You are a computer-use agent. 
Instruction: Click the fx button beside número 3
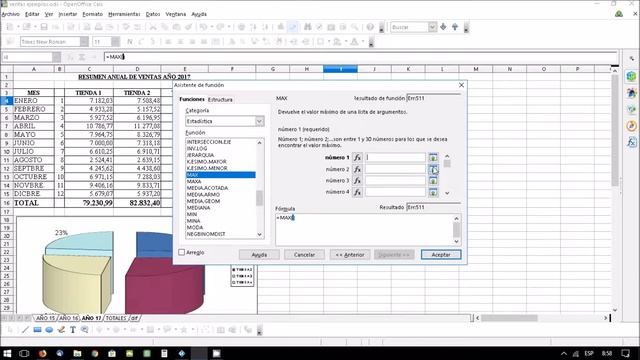coord(357,180)
